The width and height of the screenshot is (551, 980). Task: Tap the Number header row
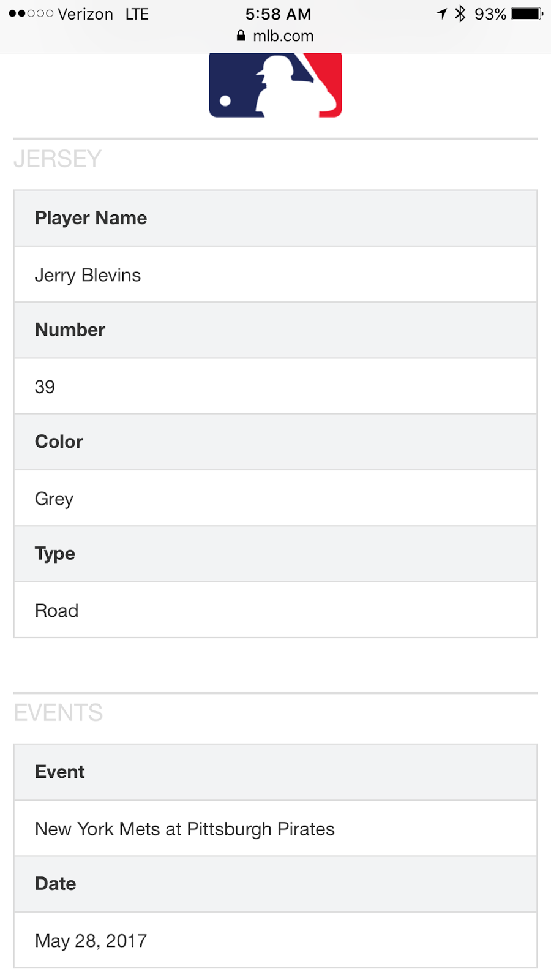(275, 330)
